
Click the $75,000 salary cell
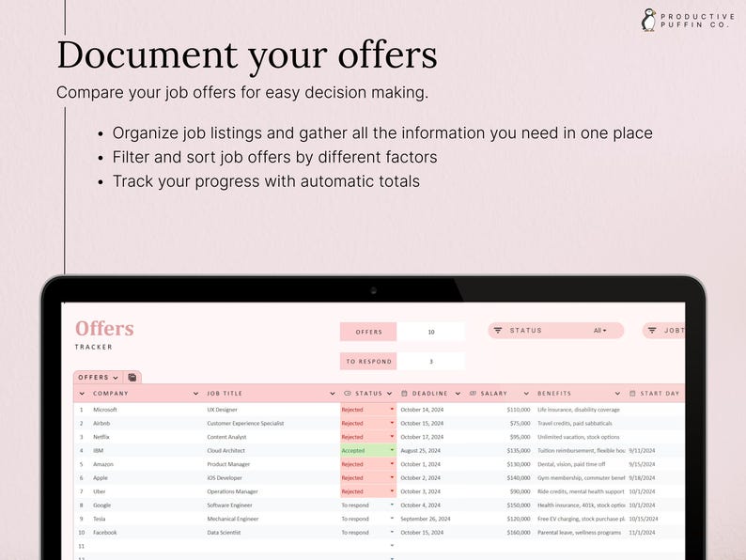point(500,423)
